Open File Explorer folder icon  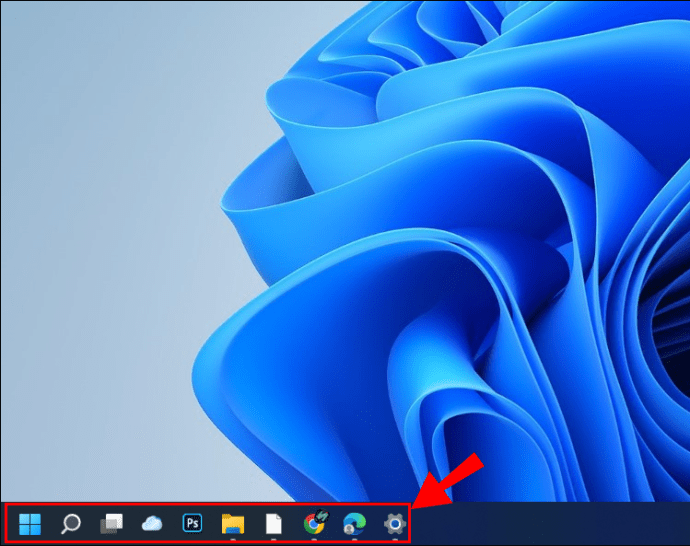[x=233, y=523]
